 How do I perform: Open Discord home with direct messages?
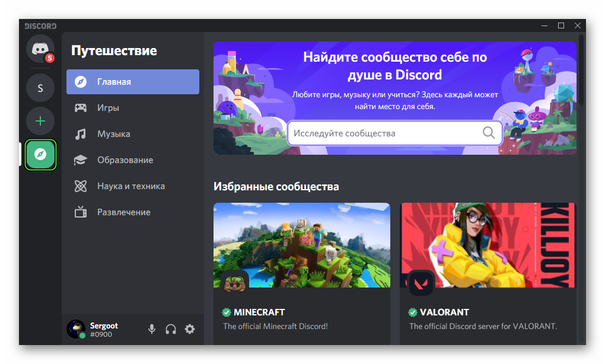click(x=40, y=49)
